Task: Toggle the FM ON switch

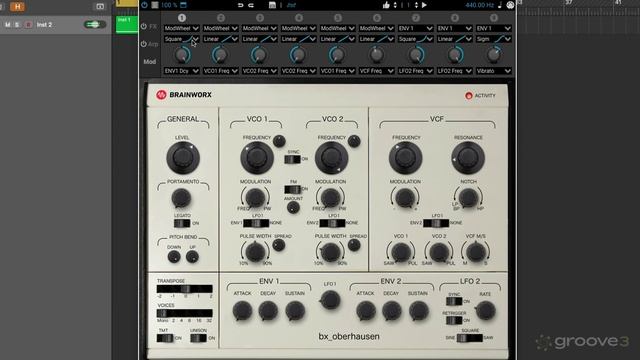Action: pyautogui.click(x=292, y=189)
